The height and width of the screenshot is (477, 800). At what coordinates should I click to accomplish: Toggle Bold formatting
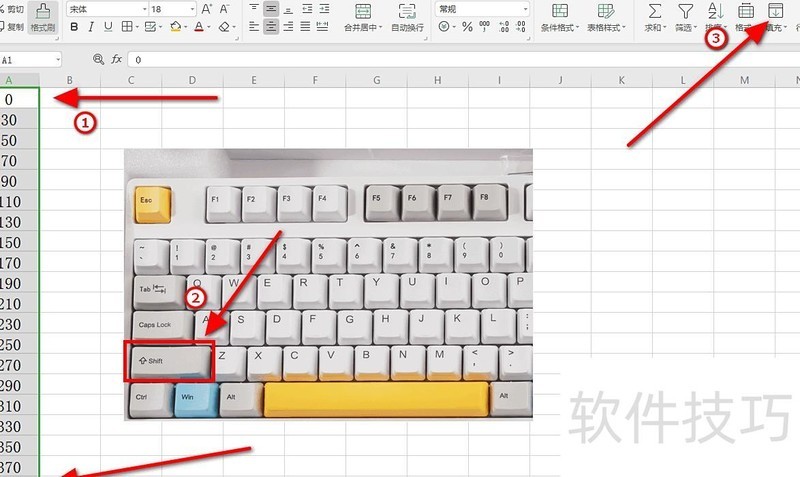tap(74, 27)
